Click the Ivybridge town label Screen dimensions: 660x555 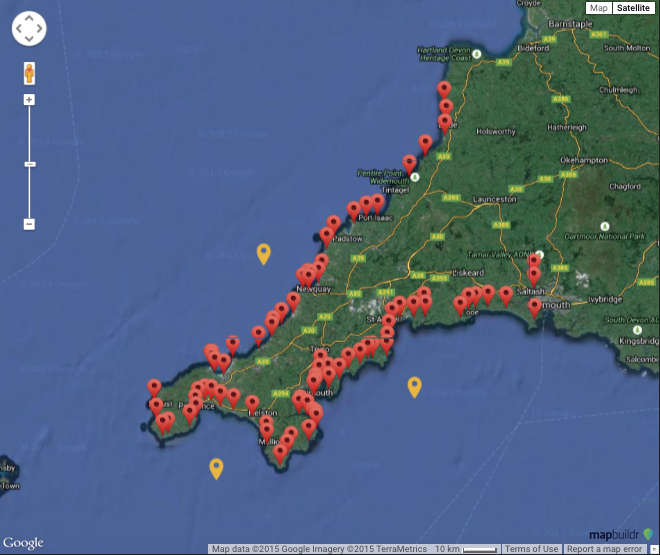click(605, 299)
